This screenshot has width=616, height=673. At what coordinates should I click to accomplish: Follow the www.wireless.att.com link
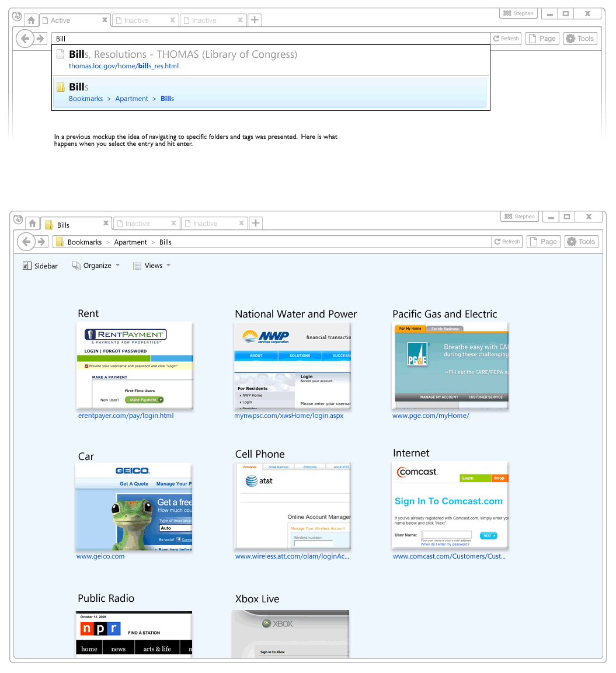[x=292, y=556]
